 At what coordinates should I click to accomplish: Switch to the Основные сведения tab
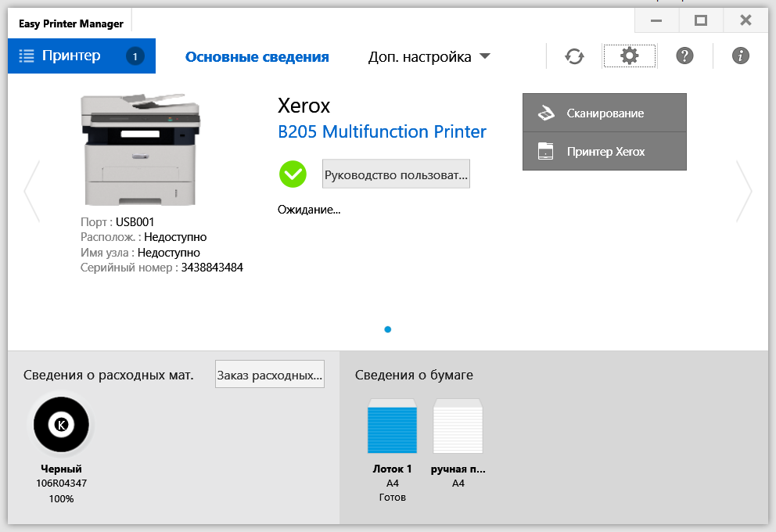[257, 57]
